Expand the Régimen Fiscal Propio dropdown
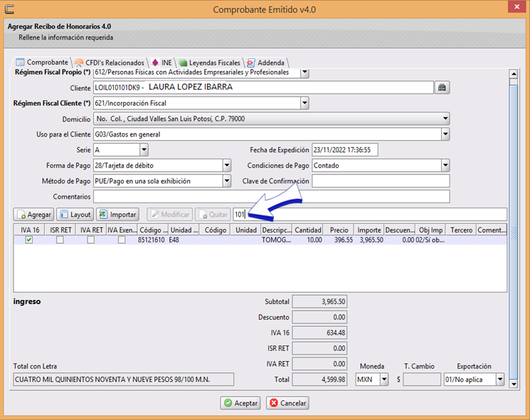The width and height of the screenshot is (530, 420). tap(304, 72)
